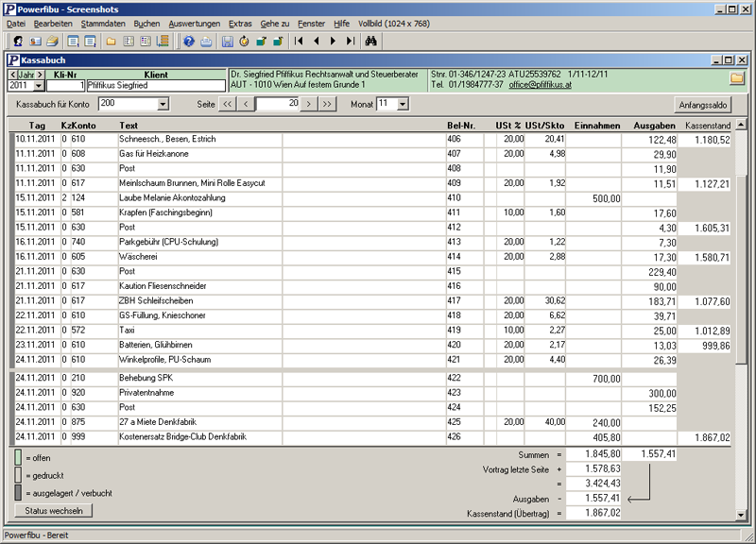Go to last Kassabuch page
Viewport: 756px width, 544px height.
click(327, 104)
